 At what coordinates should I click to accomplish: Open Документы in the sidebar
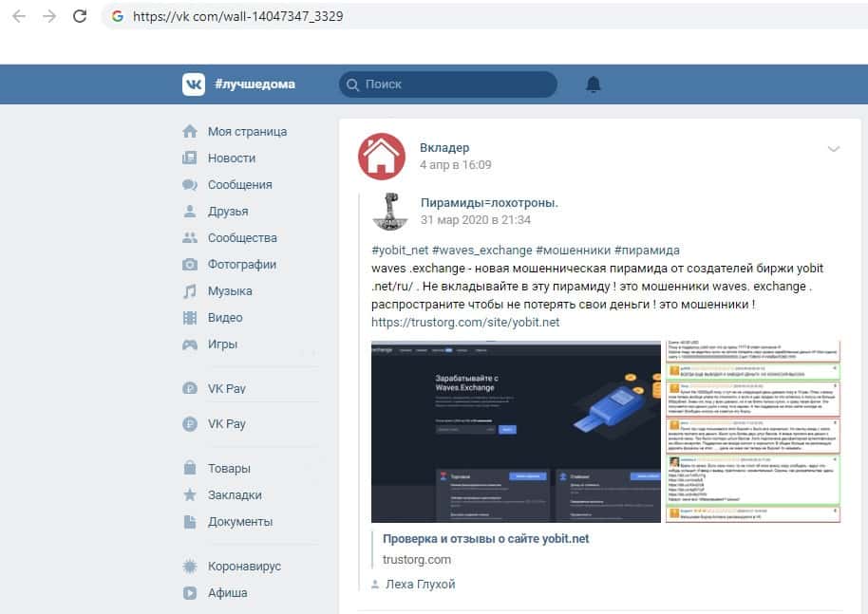(x=240, y=522)
